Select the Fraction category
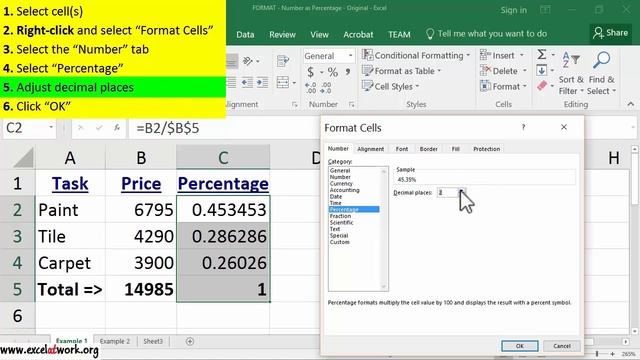The height and width of the screenshot is (360, 640). [x=340, y=216]
